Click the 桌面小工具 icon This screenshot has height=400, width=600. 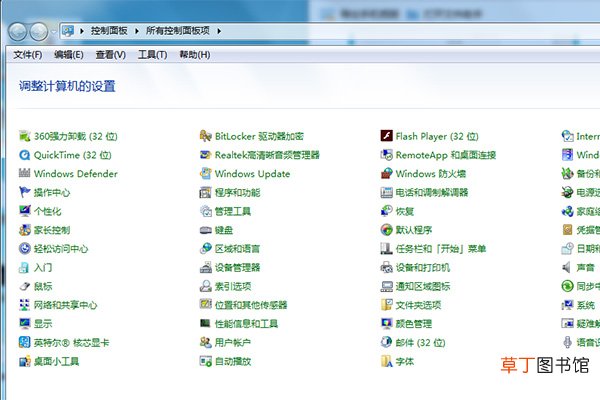coord(24,361)
